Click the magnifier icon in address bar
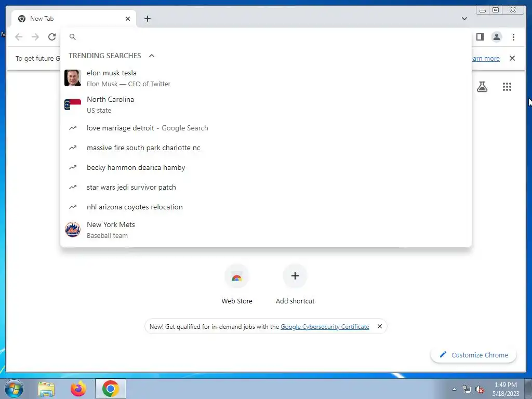Viewport: 532px width, 399px height. coord(73,37)
